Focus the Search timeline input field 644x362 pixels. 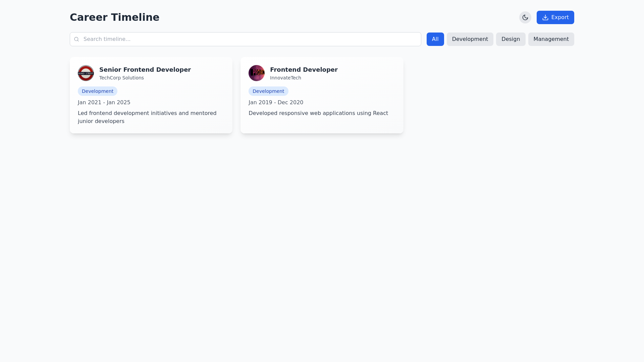[245, 39]
